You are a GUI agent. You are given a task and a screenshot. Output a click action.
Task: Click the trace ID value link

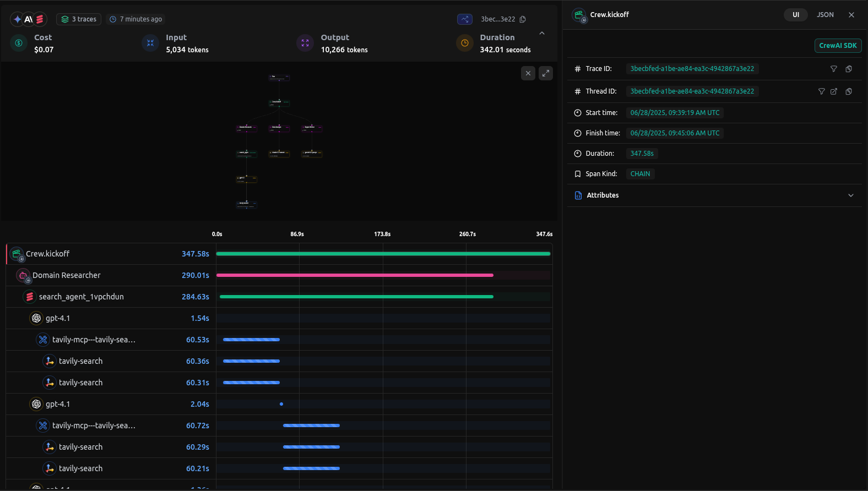(x=692, y=69)
